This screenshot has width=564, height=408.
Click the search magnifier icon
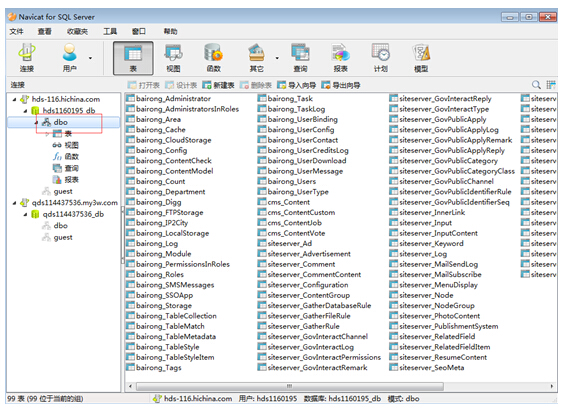click(x=536, y=85)
